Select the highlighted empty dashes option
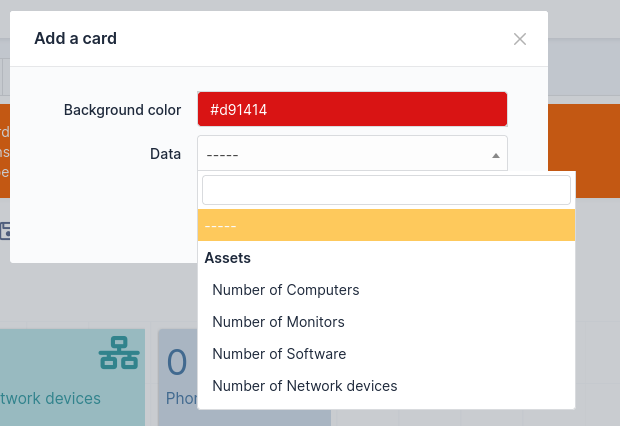620x426 pixels. 386,226
